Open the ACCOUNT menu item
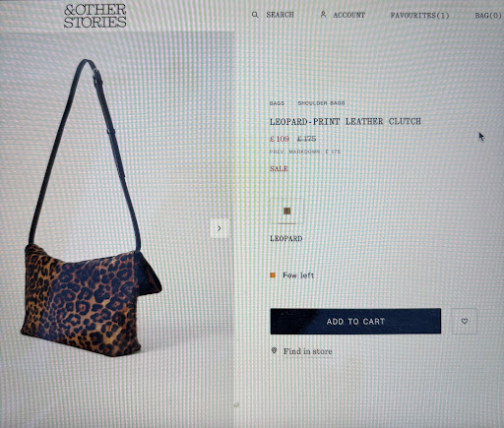This screenshot has width=504, height=428. 349,15
